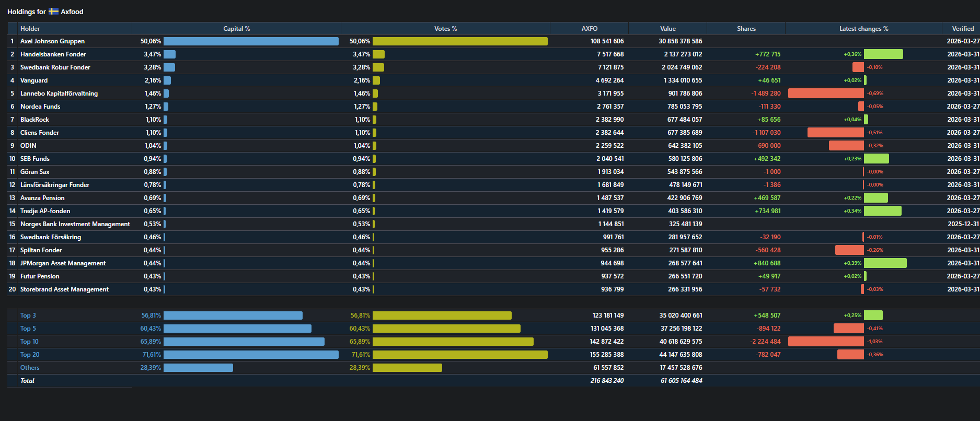Open Storebrand Asset Management holder
Image resolution: width=980 pixels, height=421 pixels.
coord(64,289)
